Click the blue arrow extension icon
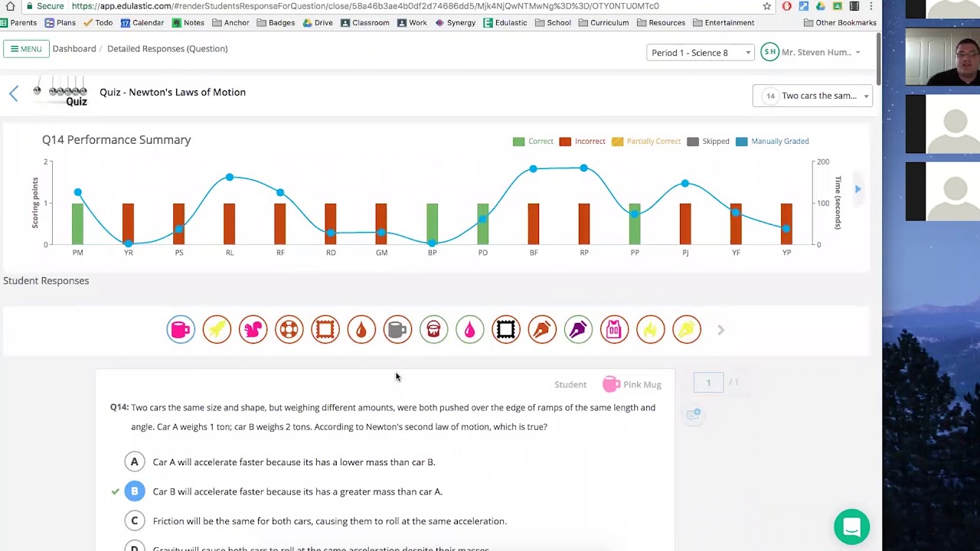Screen dimensions: 980x551 click(803, 6)
